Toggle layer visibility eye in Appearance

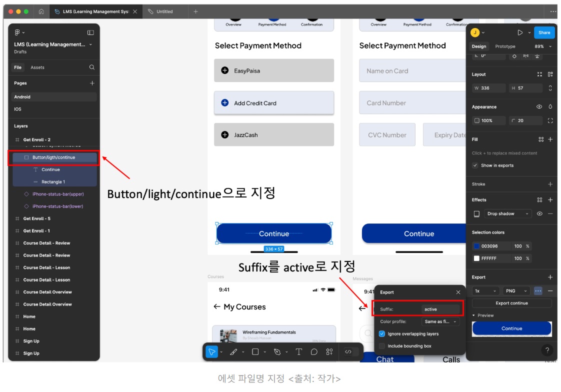pyautogui.click(x=539, y=106)
